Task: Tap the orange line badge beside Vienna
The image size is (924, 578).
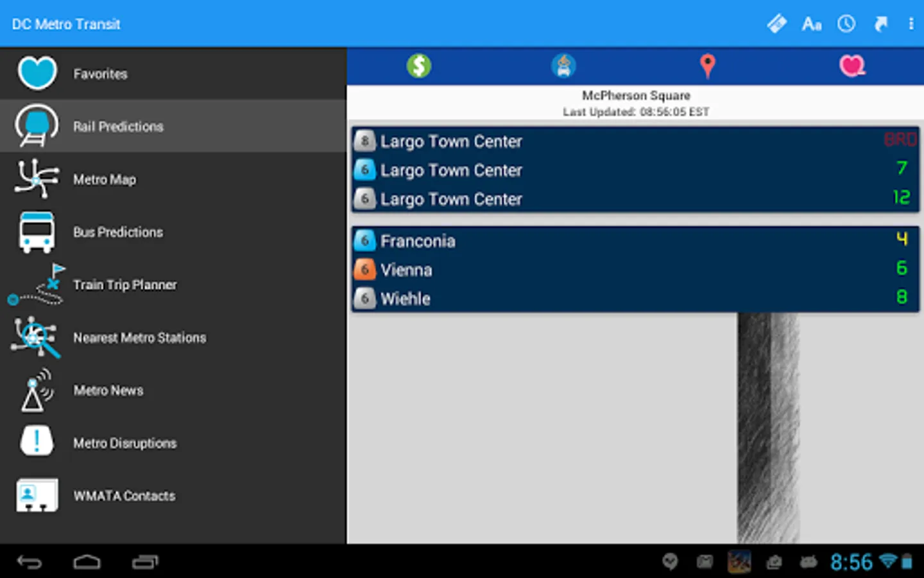Action: 364,269
